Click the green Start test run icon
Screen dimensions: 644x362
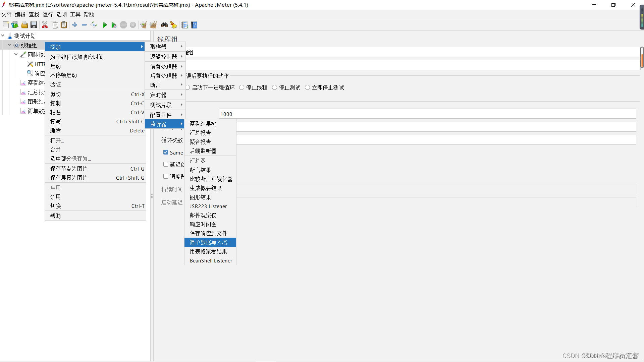point(105,25)
